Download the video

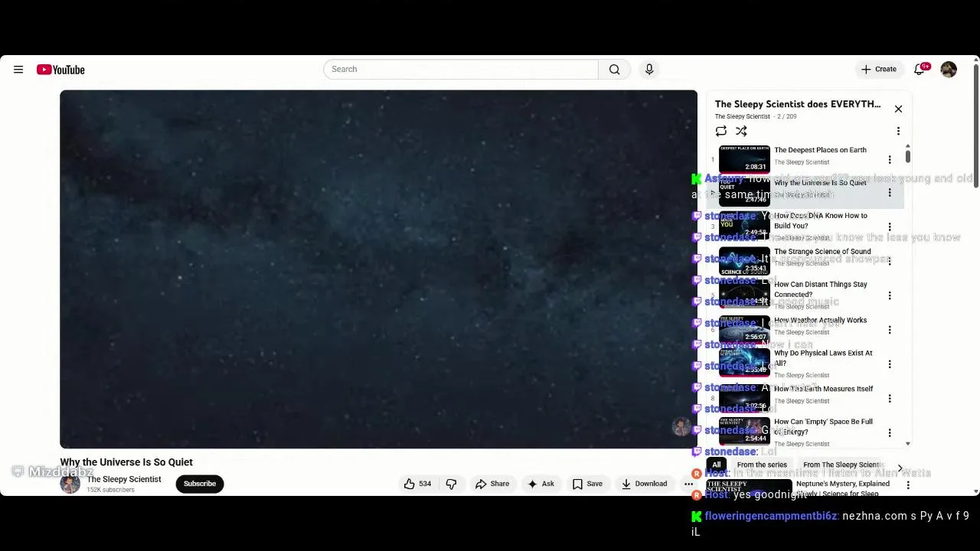644,484
